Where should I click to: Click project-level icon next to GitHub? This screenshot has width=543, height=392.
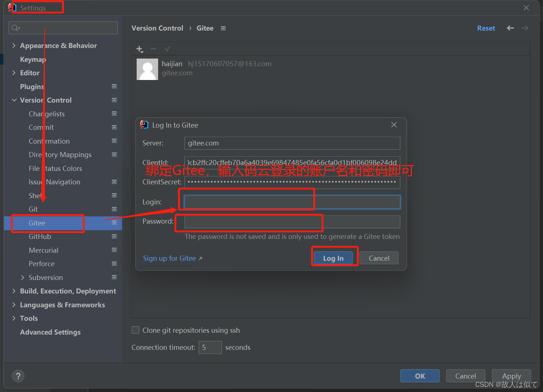pos(114,236)
